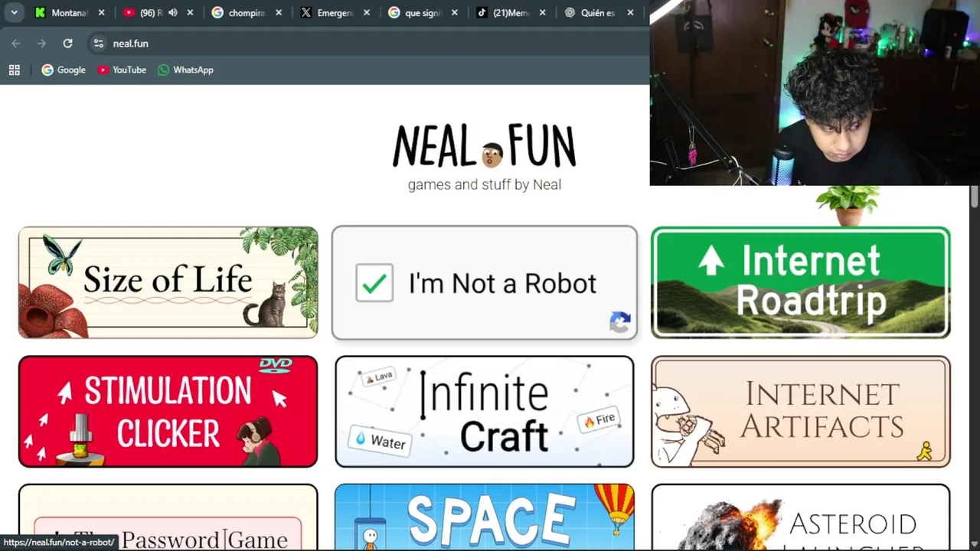
Task: Open the Internet Artifacts card
Action: coord(800,411)
